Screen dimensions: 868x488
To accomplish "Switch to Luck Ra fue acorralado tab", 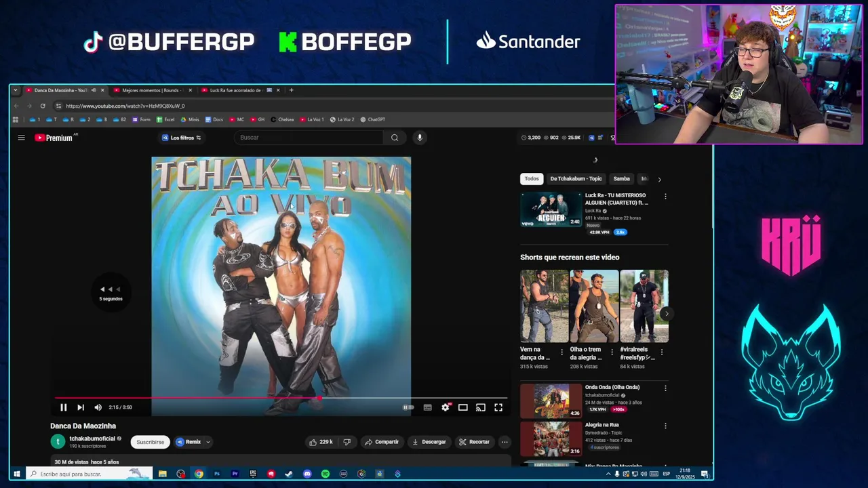I will (x=236, y=90).
